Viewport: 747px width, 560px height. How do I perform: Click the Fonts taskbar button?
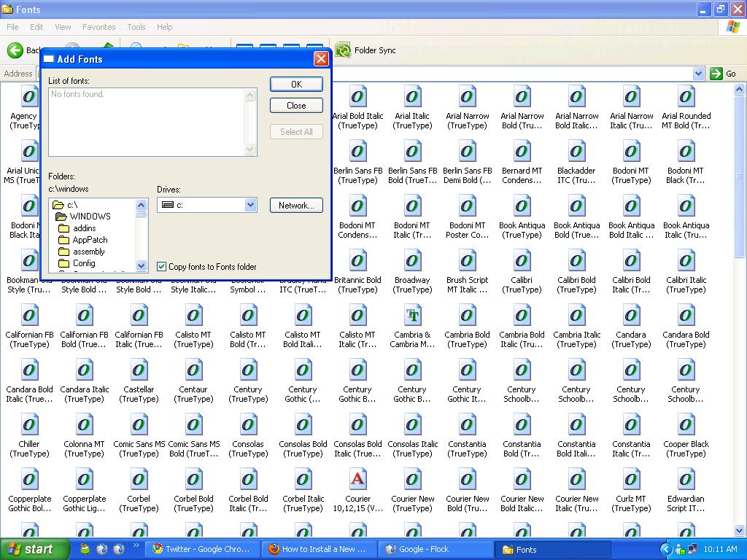click(x=553, y=549)
